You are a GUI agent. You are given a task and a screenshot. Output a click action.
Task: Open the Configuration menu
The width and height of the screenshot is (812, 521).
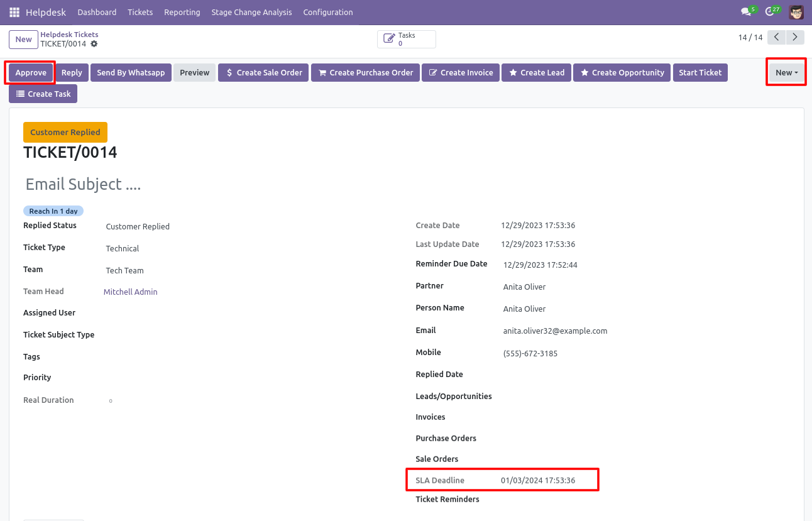pos(328,13)
